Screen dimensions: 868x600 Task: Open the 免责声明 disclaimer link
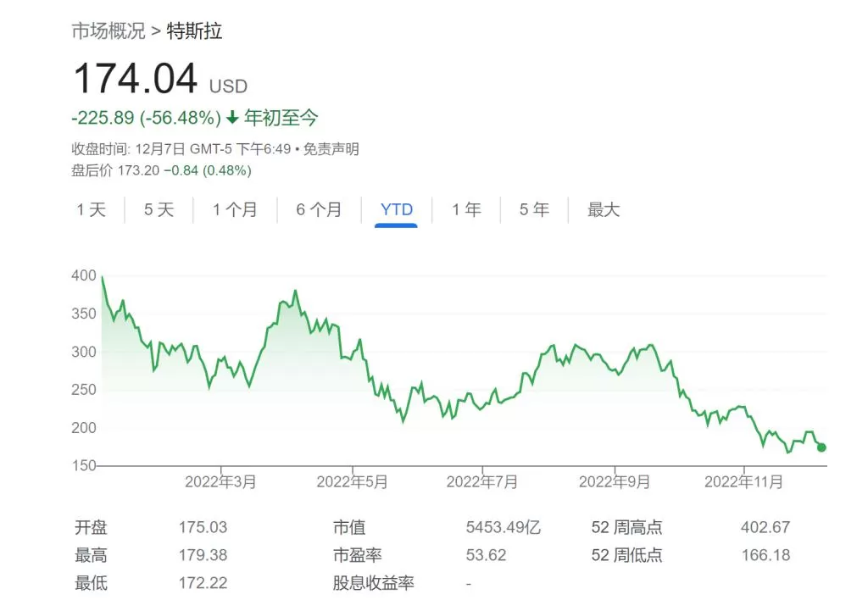coord(331,149)
